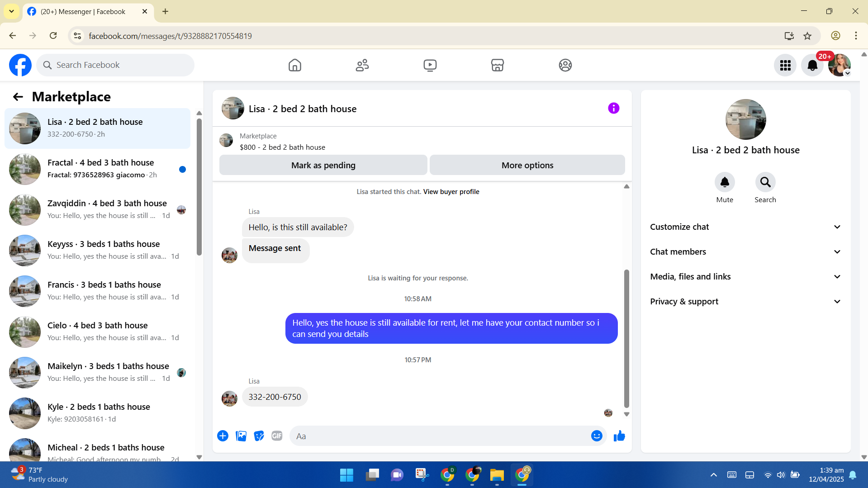Open notifications bell with 20+ badge

click(812, 66)
